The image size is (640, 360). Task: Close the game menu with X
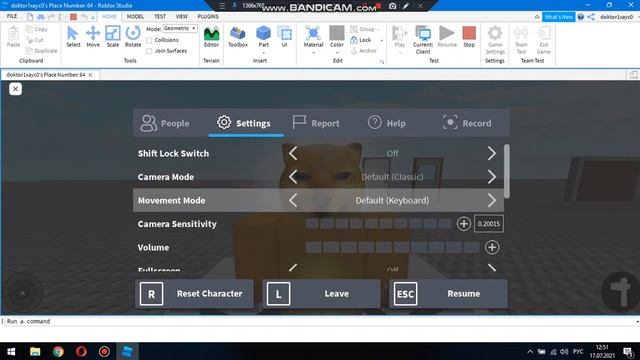tap(15, 89)
